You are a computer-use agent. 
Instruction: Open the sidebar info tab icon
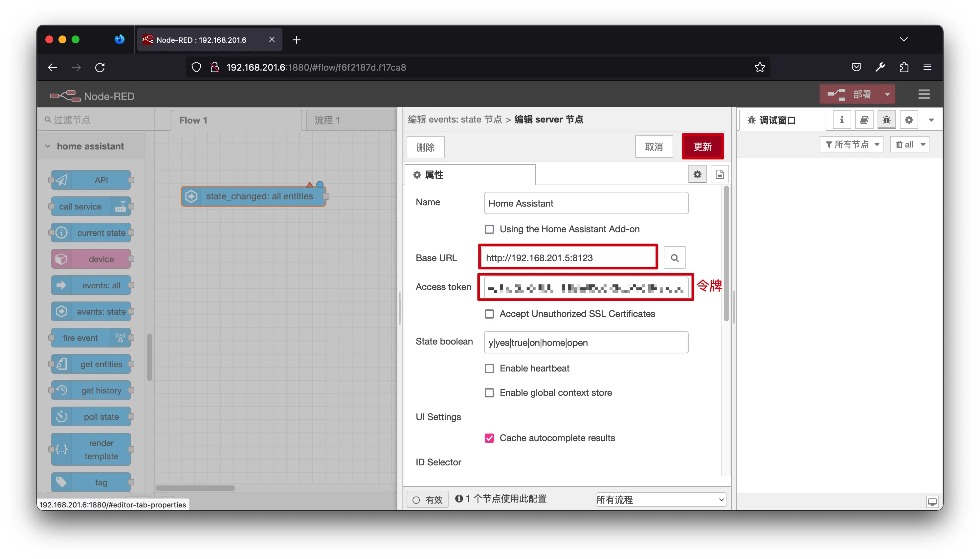click(841, 120)
